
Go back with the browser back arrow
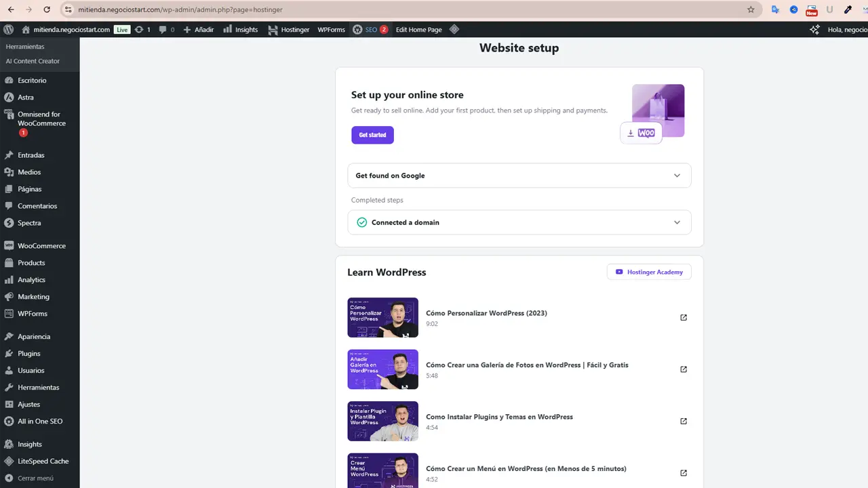click(11, 9)
